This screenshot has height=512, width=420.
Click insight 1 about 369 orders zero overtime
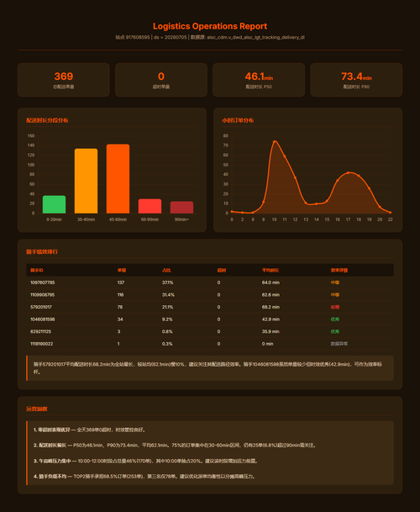click(x=89, y=430)
